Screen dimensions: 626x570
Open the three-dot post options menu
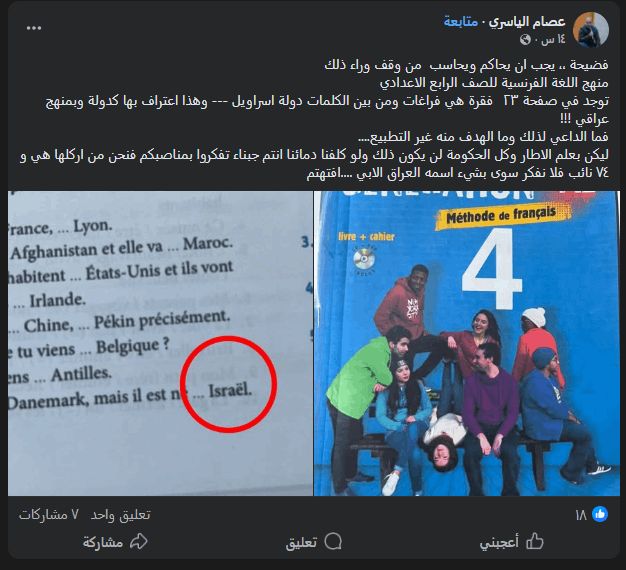(34, 28)
